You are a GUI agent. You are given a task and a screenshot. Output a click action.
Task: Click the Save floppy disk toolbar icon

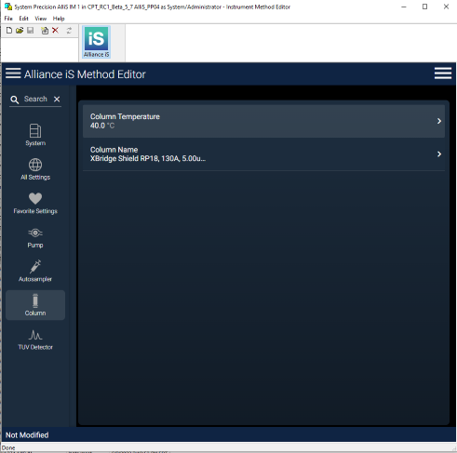(30, 31)
